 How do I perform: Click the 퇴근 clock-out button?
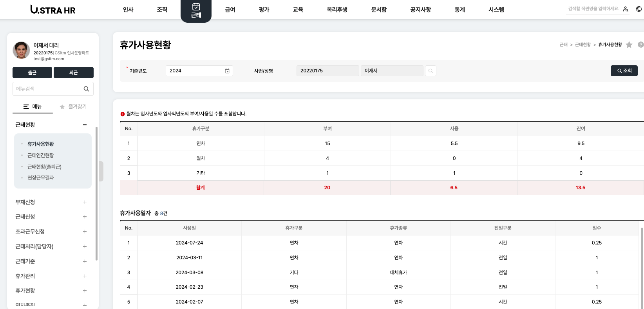coord(73,72)
